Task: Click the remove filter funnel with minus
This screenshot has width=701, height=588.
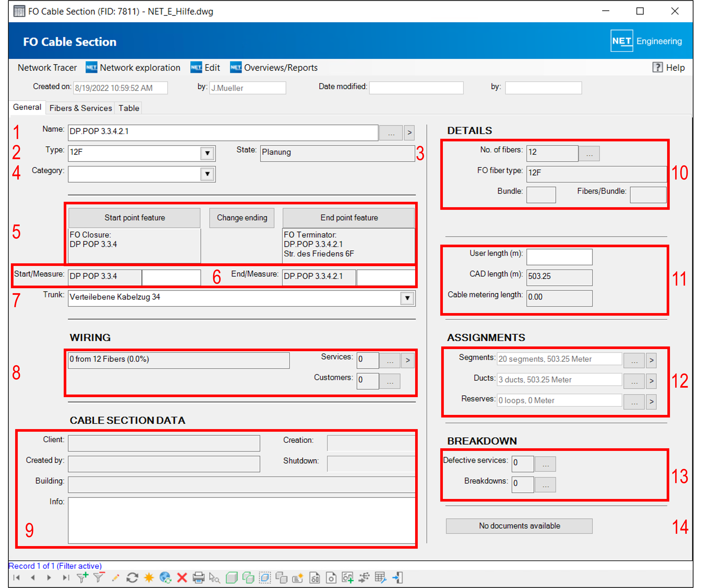Action: pyautogui.click(x=99, y=577)
